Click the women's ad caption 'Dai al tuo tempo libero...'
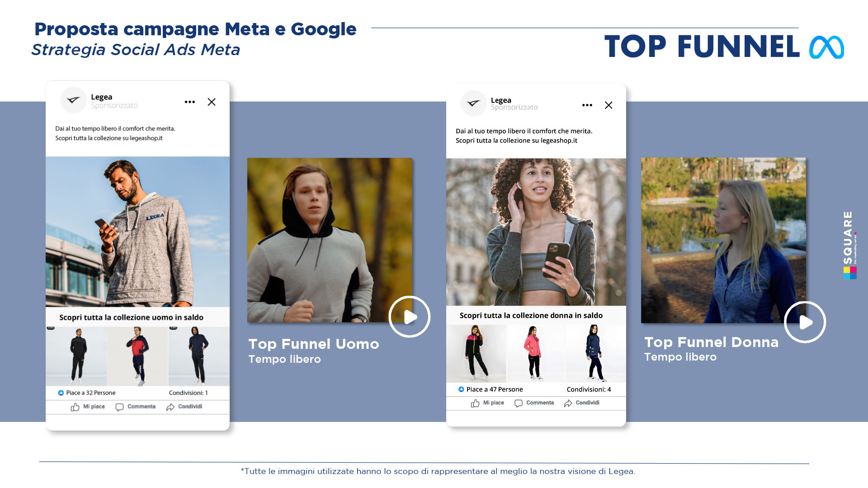 [x=524, y=136]
